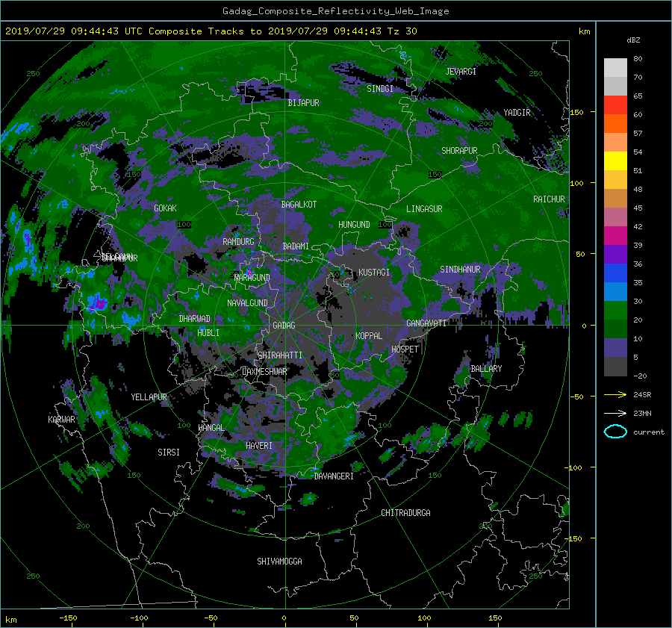Click the JEVARGI city label
Viewport: 672px width, 628px height.
[x=461, y=72]
